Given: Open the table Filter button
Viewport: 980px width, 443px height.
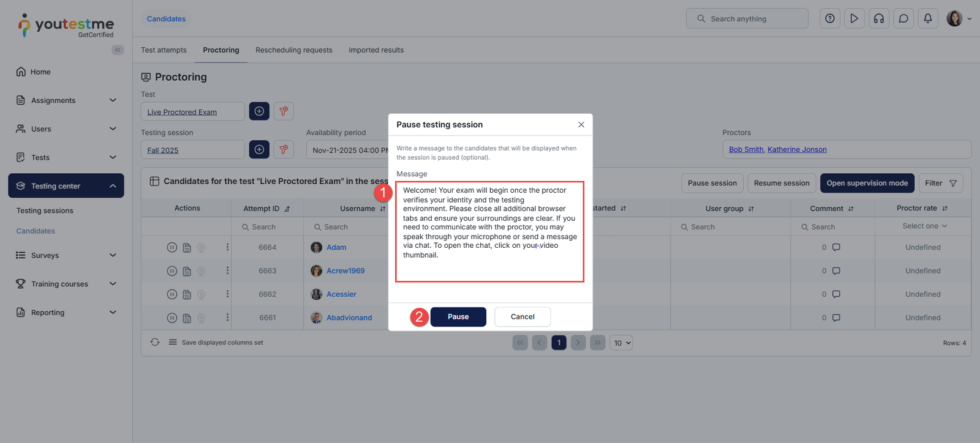Looking at the screenshot, I should tap(941, 183).
